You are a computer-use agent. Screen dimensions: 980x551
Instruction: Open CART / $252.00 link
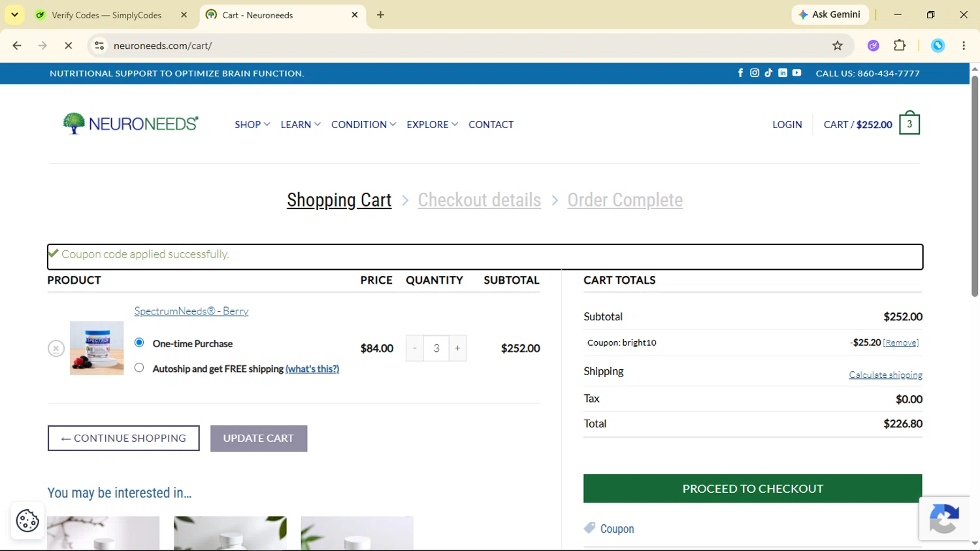tap(858, 124)
